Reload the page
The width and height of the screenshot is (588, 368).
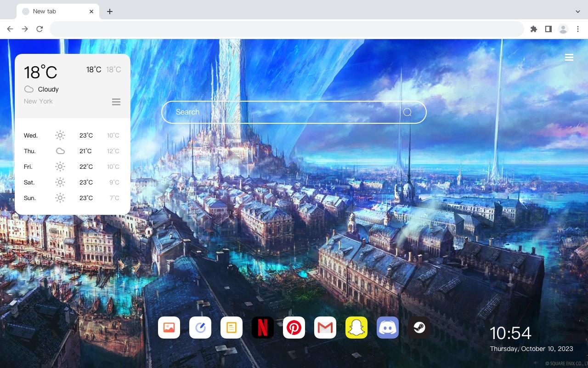point(40,29)
